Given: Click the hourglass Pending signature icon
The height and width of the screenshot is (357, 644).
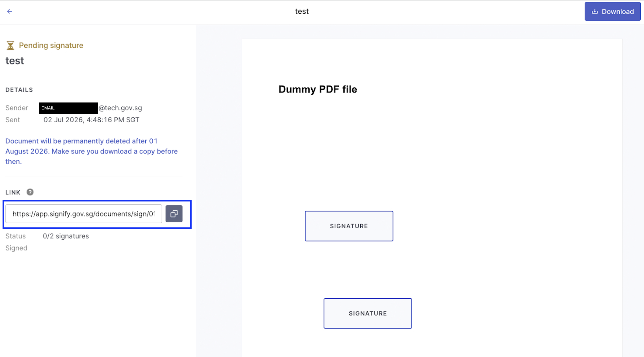Looking at the screenshot, I should (10, 45).
